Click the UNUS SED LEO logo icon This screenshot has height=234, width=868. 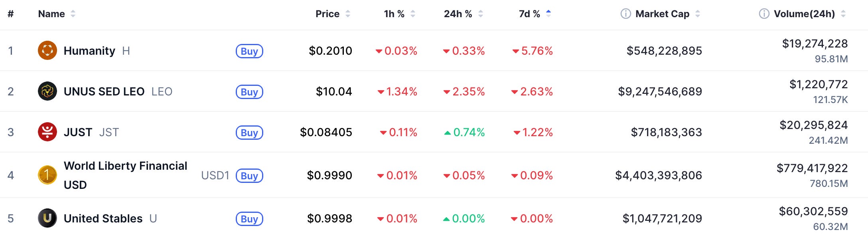click(x=47, y=91)
